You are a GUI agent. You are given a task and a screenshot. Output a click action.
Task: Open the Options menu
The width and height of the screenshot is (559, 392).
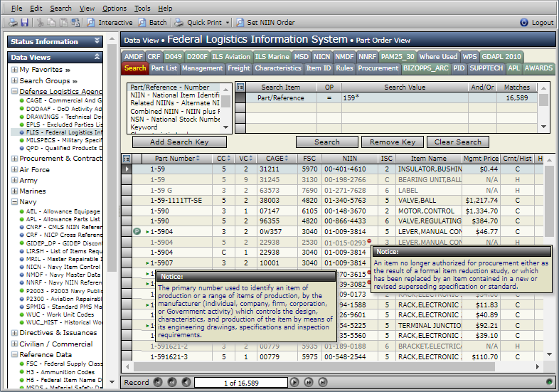pos(115,9)
